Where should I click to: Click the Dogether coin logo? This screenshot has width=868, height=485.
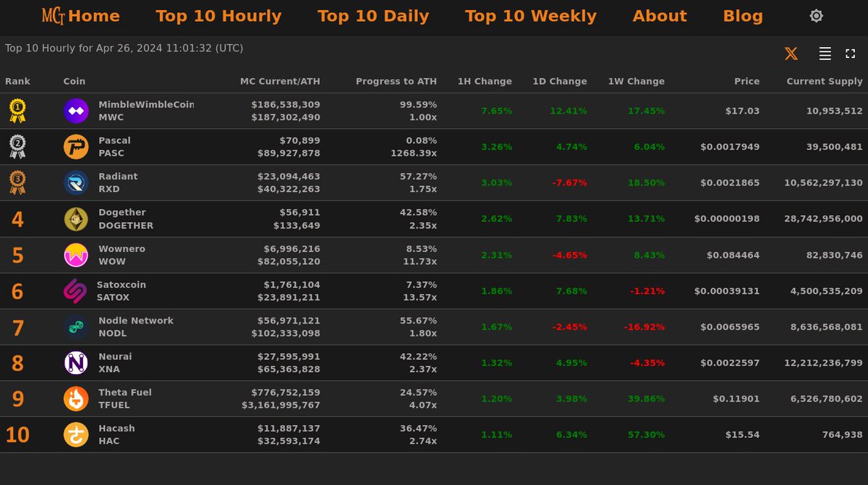click(x=76, y=219)
